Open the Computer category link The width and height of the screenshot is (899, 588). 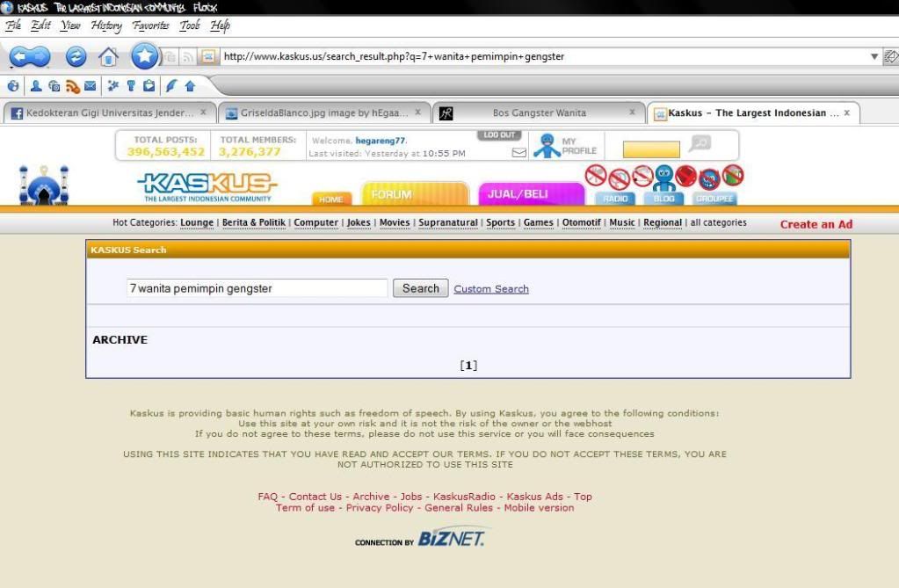[x=315, y=222]
